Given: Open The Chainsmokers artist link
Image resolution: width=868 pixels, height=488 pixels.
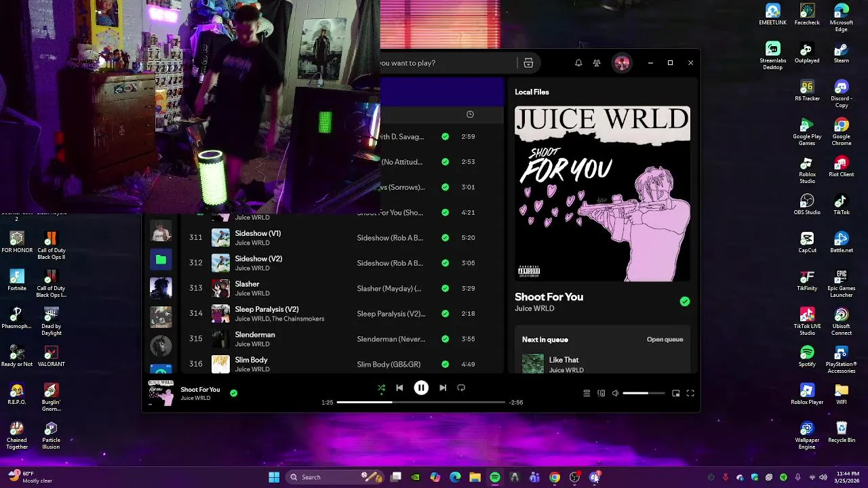Looking at the screenshot, I should [x=298, y=319].
